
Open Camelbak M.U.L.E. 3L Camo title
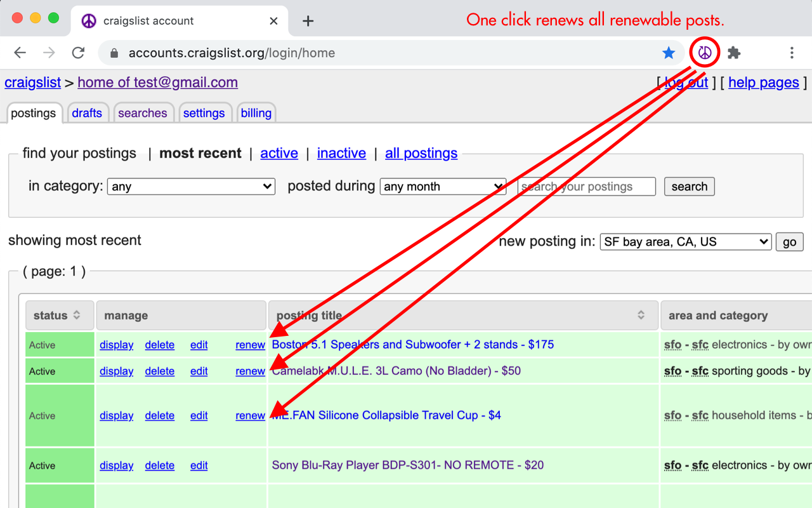(396, 370)
